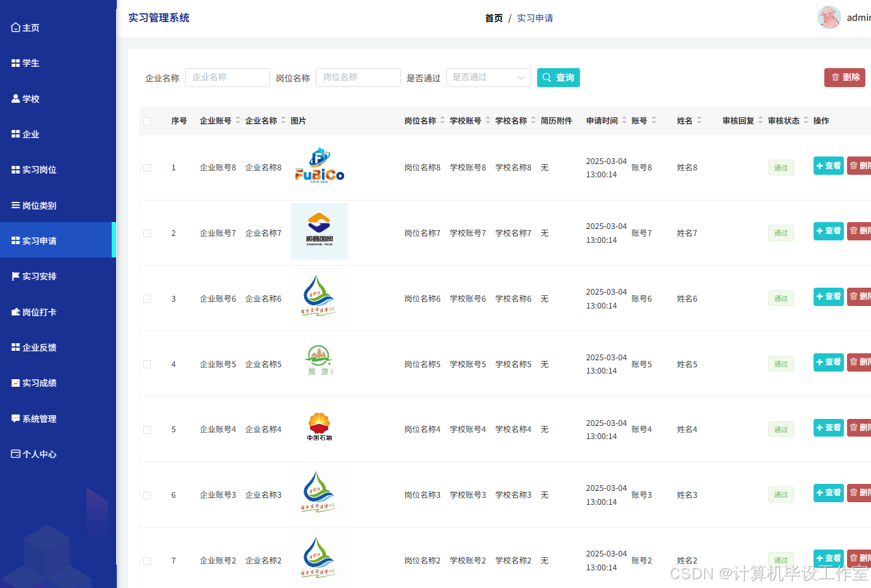
Task: Click 查看 for 企业账号3 row
Action: (x=829, y=493)
